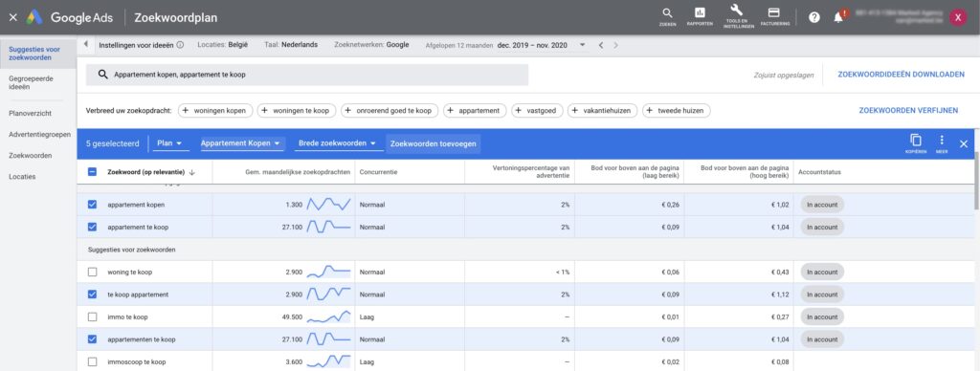Viewport: 980px width, 371px height.
Task: Click the help question mark icon
Action: pos(813,17)
